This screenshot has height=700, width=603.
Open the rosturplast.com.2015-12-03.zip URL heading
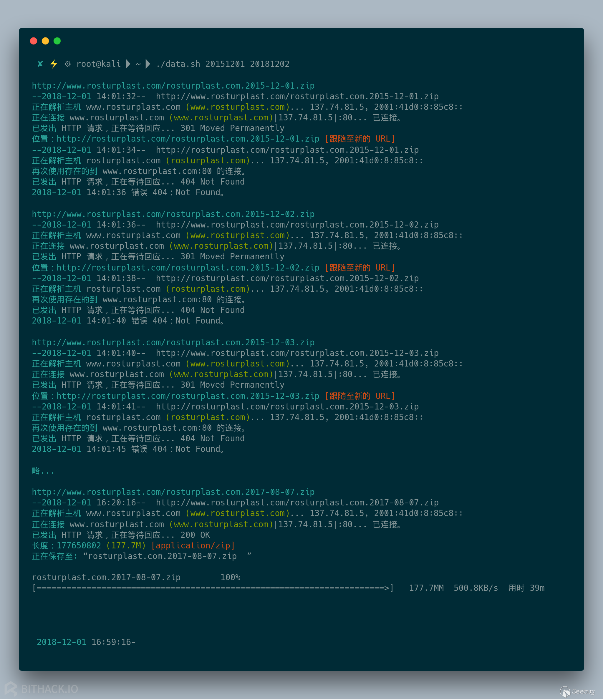[x=172, y=342]
